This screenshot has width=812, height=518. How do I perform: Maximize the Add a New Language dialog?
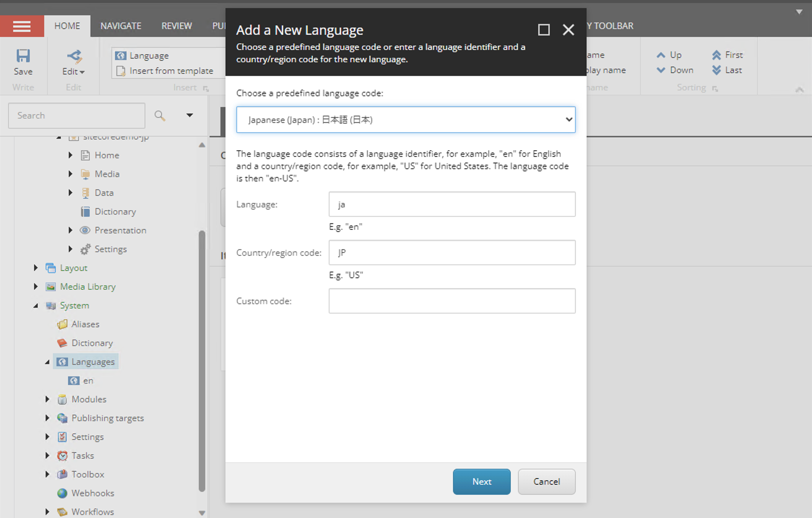pos(544,30)
